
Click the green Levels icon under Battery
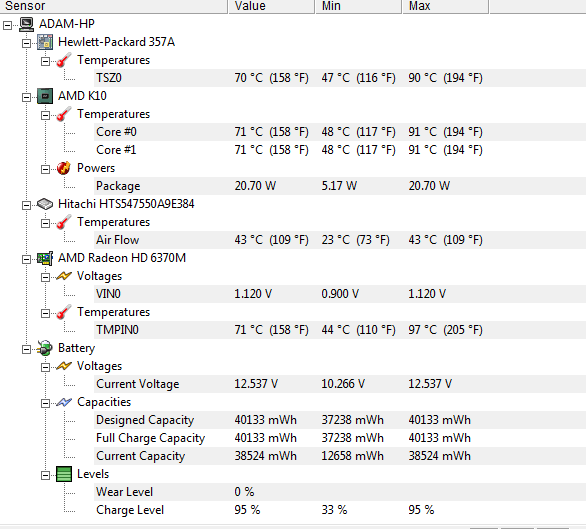pos(64,474)
